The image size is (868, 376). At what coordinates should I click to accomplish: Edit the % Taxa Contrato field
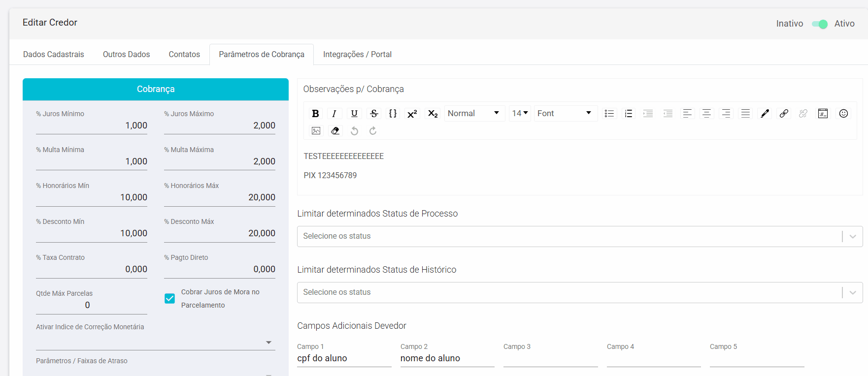tap(92, 270)
